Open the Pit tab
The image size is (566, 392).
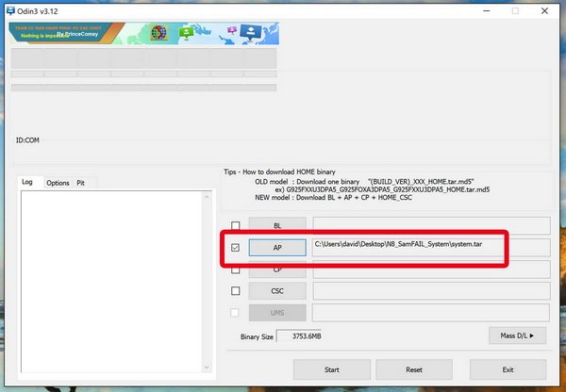(x=81, y=183)
